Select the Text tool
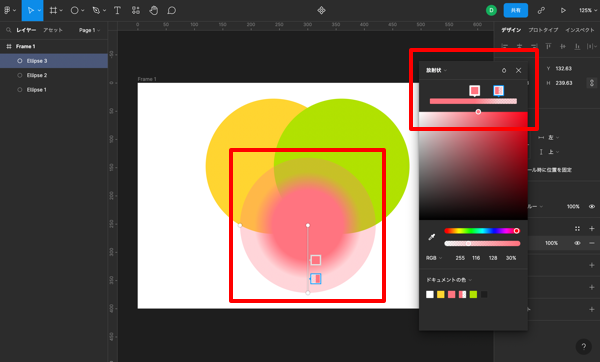The width and height of the screenshot is (600, 362). coord(117,10)
